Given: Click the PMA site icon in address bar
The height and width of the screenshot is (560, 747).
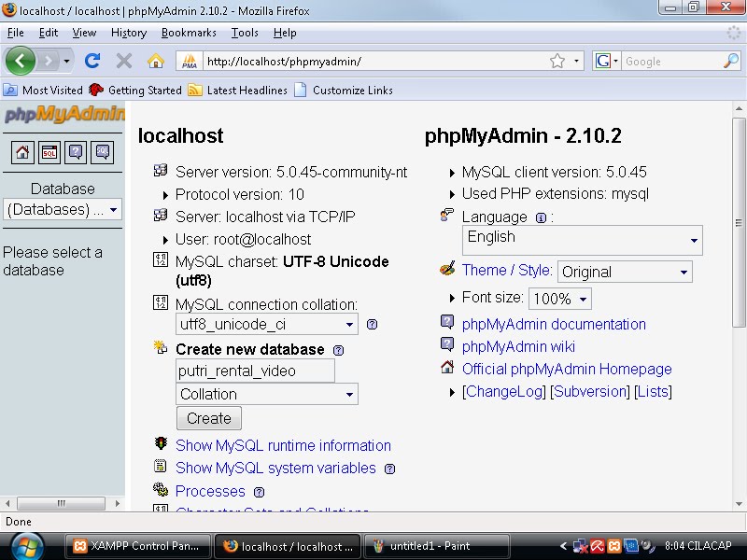Looking at the screenshot, I should [190, 61].
